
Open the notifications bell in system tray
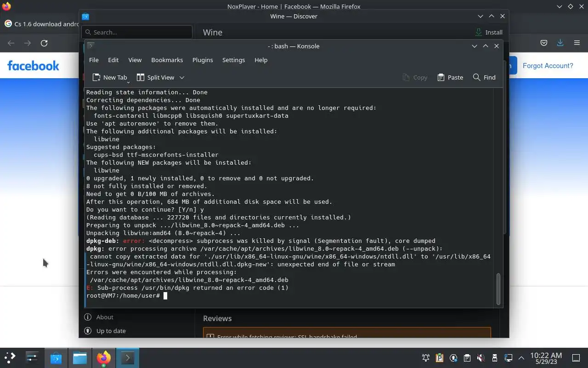pos(426,358)
